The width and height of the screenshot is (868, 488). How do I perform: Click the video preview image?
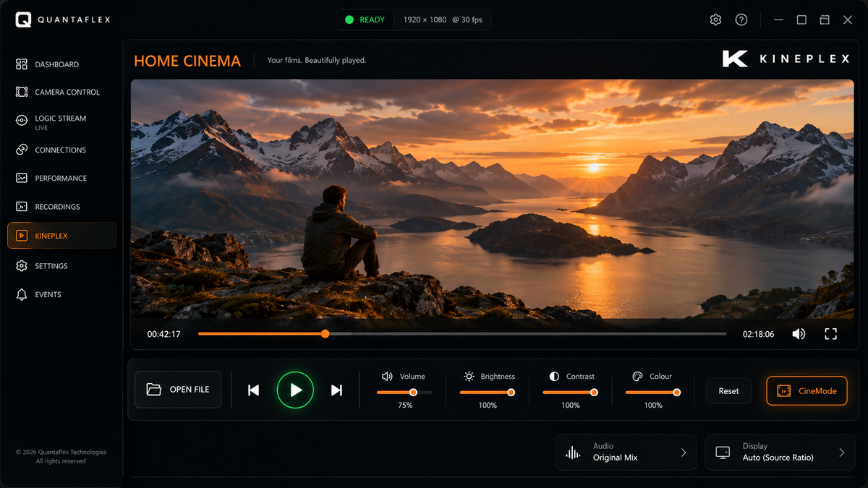(x=492, y=200)
